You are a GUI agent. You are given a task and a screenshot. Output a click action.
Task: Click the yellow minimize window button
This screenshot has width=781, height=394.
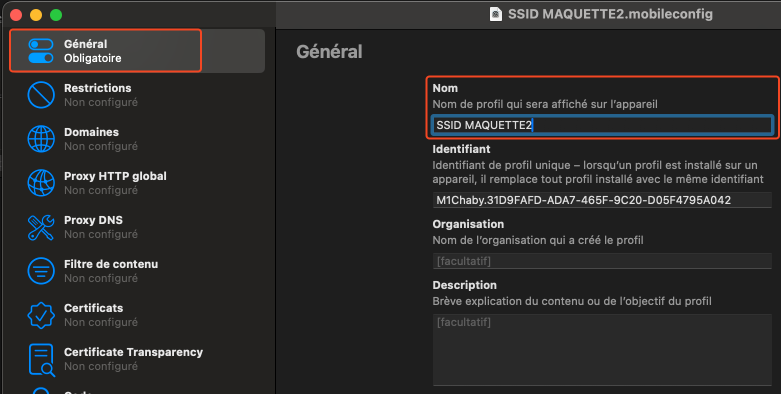(x=36, y=15)
